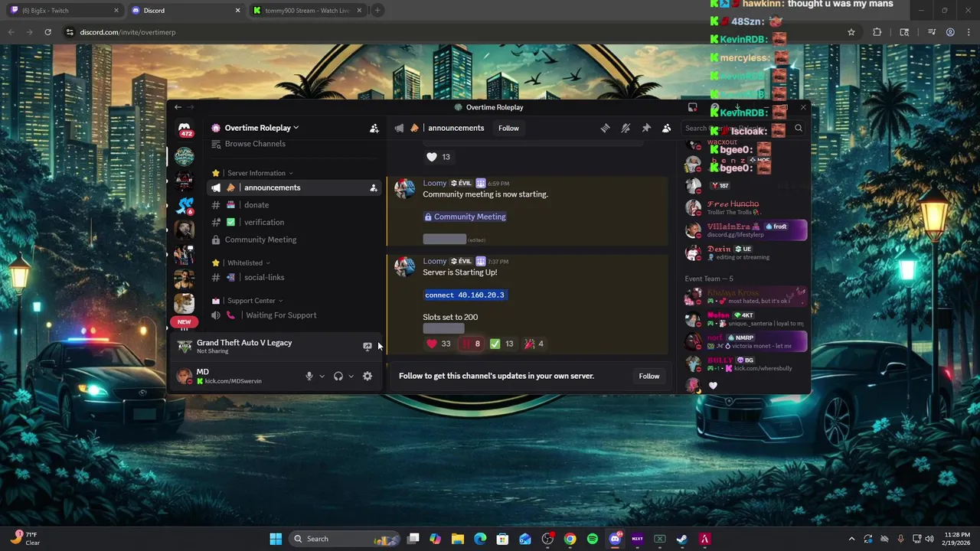Image resolution: width=980 pixels, height=551 pixels.
Task: Open Microsoft Store from taskbar
Action: [502, 539]
